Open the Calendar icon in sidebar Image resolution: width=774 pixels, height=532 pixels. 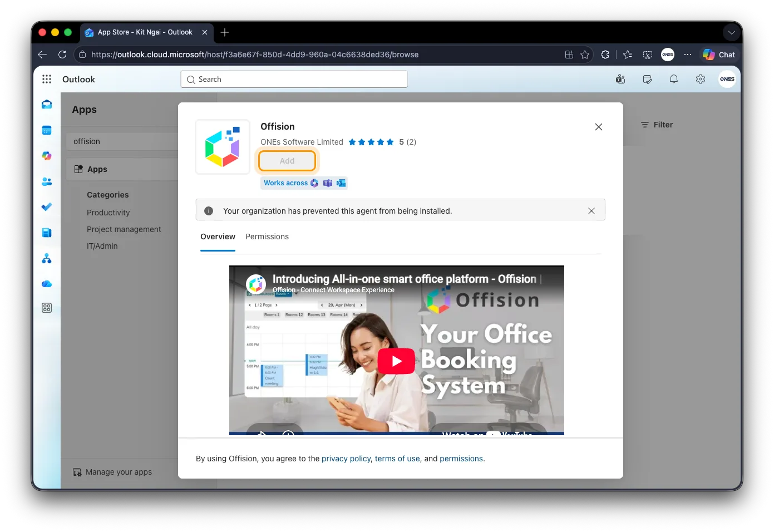(x=47, y=130)
